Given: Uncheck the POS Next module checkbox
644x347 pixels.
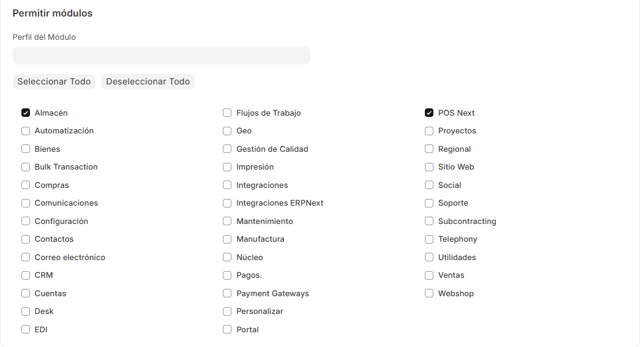Looking at the screenshot, I should [x=429, y=113].
